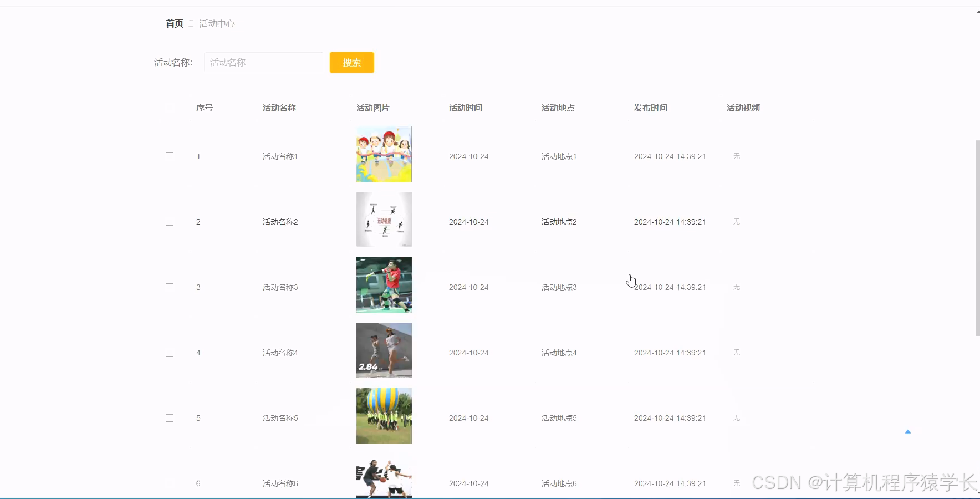Check the checkbox for 活动名称1 row

170,156
